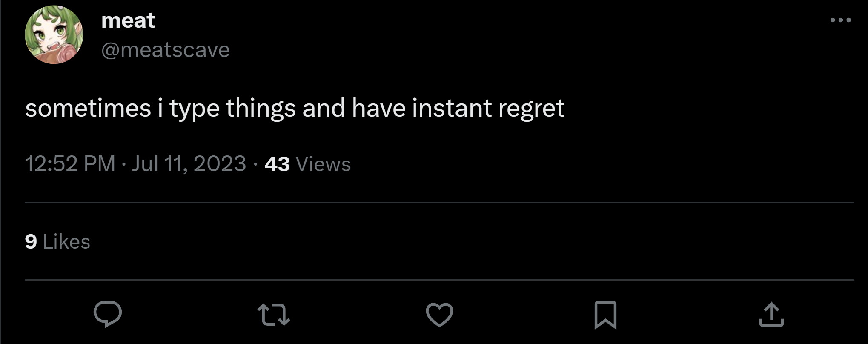The height and width of the screenshot is (344, 868).
Task: Open the share icon menu
Action: tap(771, 315)
